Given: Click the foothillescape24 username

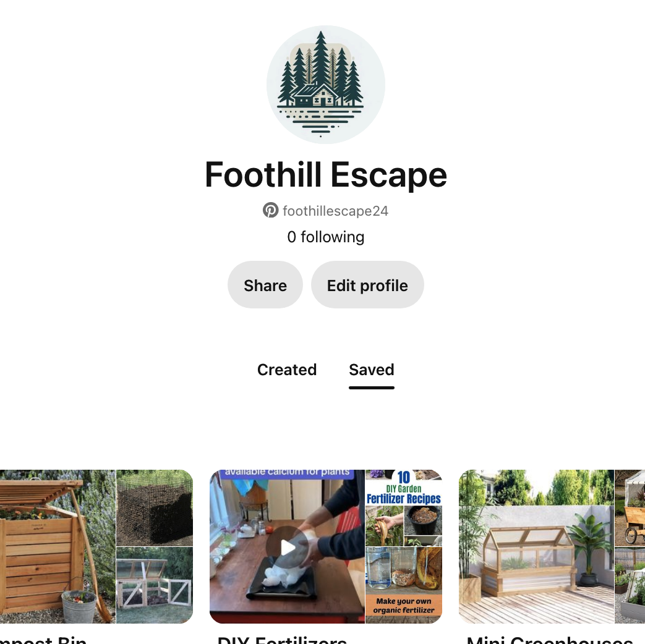Looking at the screenshot, I should point(335,211).
